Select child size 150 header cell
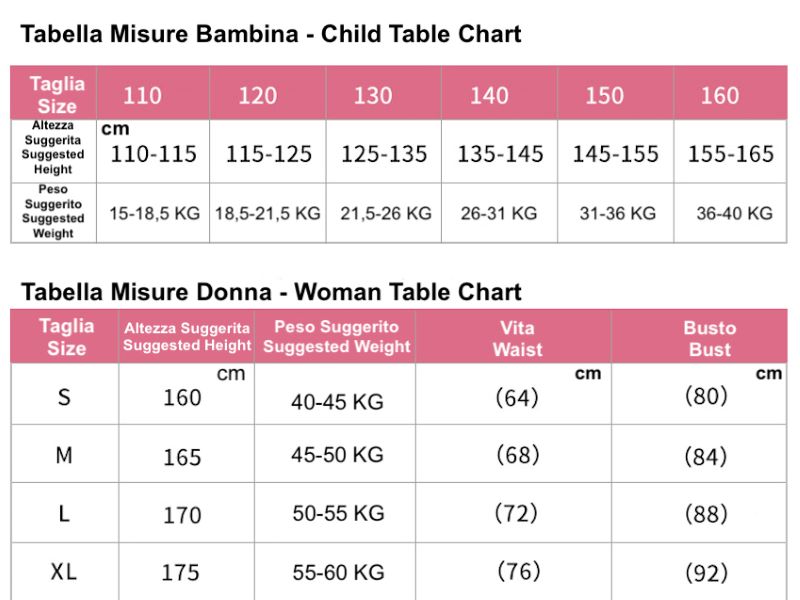Screen dimensions: 800x600 [x=604, y=96]
